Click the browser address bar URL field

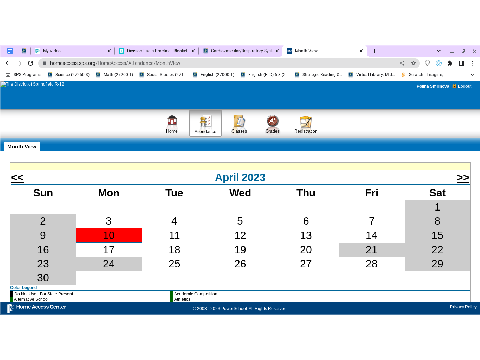point(220,63)
